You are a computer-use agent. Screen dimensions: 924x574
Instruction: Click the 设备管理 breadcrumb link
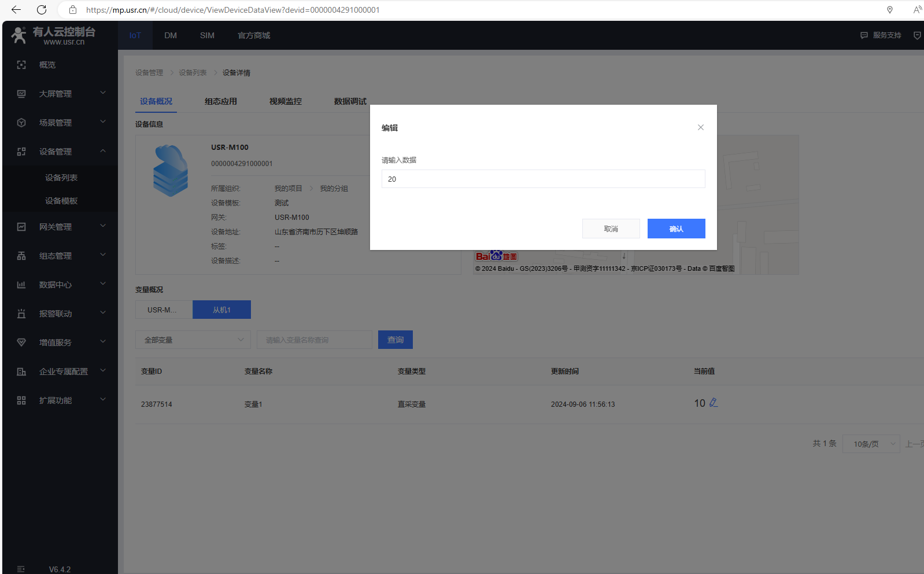click(149, 73)
